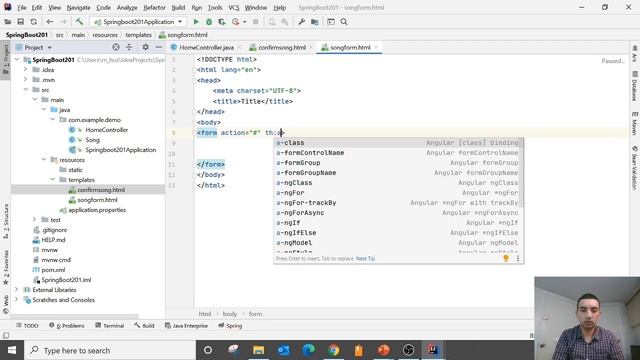Viewport: 640px width, 360px height.
Task: Open the Refactor menu
Action: coord(154,7)
